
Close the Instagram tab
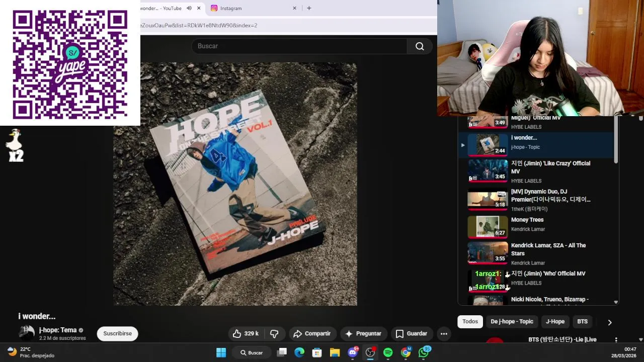click(295, 8)
